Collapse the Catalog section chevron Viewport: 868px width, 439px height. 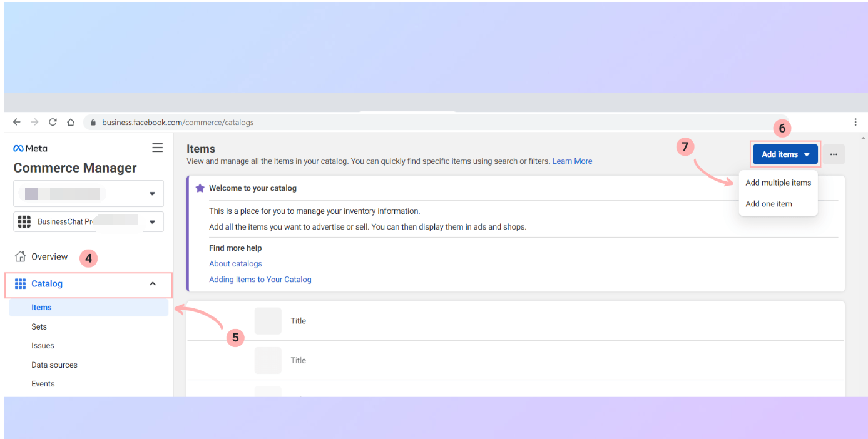(x=153, y=284)
